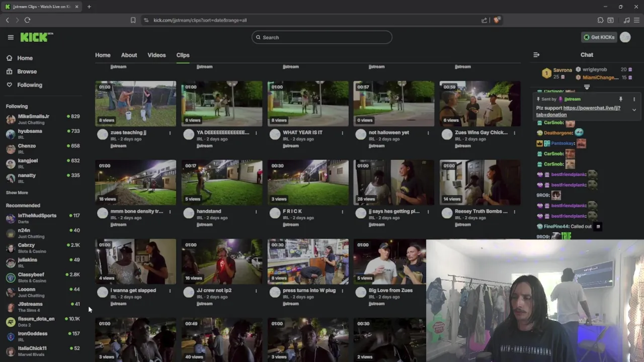Open IronGoddess recommended channel
This screenshot has width=644, height=362.
click(43, 336)
